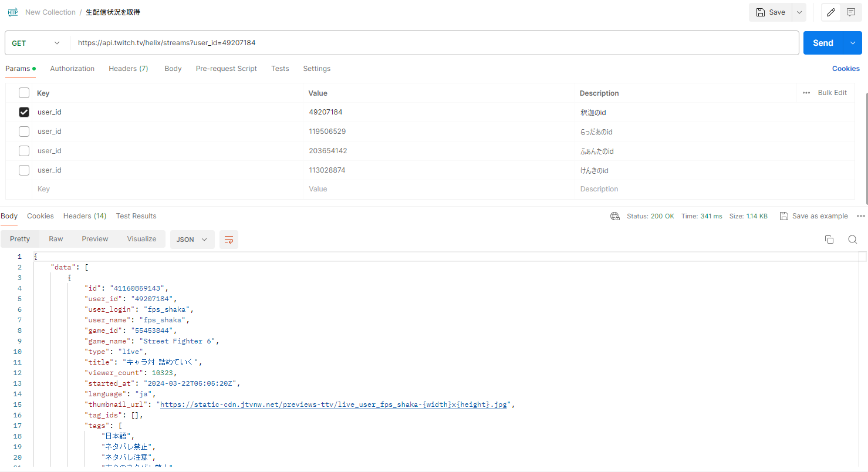Click the wrap lines icon beside JSON
Image resolution: width=868 pixels, height=472 pixels.
pyautogui.click(x=229, y=240)
